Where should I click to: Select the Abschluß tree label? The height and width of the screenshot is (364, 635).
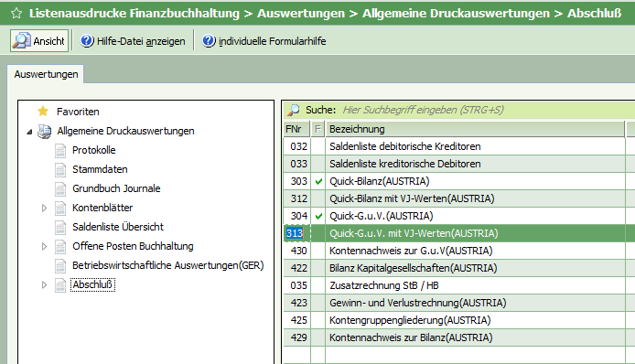[92, 285]
